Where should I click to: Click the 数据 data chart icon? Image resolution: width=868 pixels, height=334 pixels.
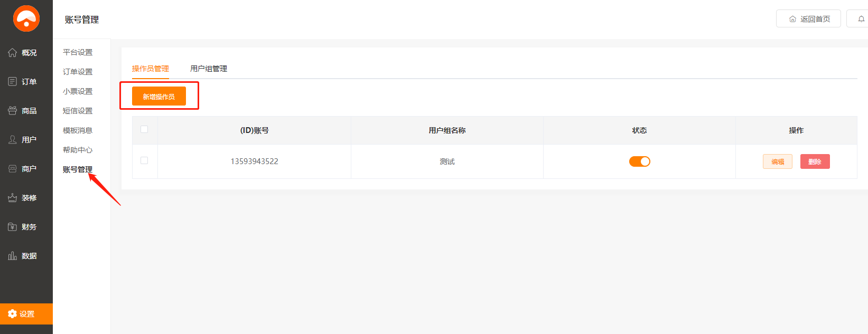click(13, 256)
